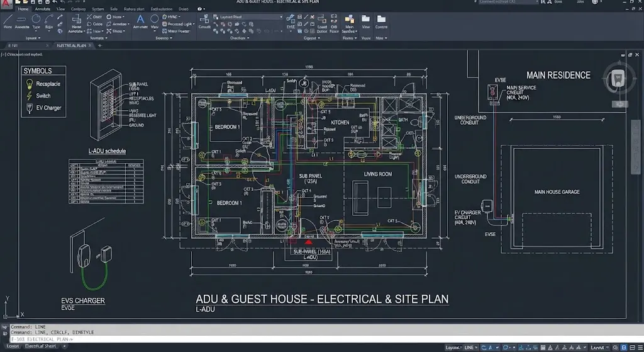The width and height of the screenshot is (644, 352).
Task: Open the LINE dropdown in the status bar
Action: click(x=470, y=348)
